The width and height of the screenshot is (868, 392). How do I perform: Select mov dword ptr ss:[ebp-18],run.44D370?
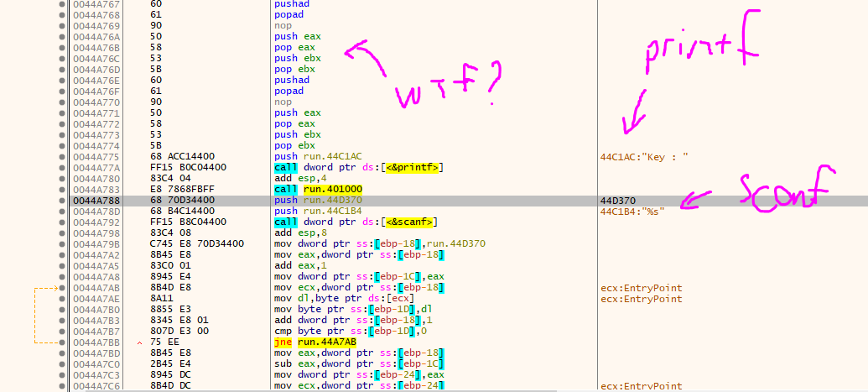click(378, 244)
